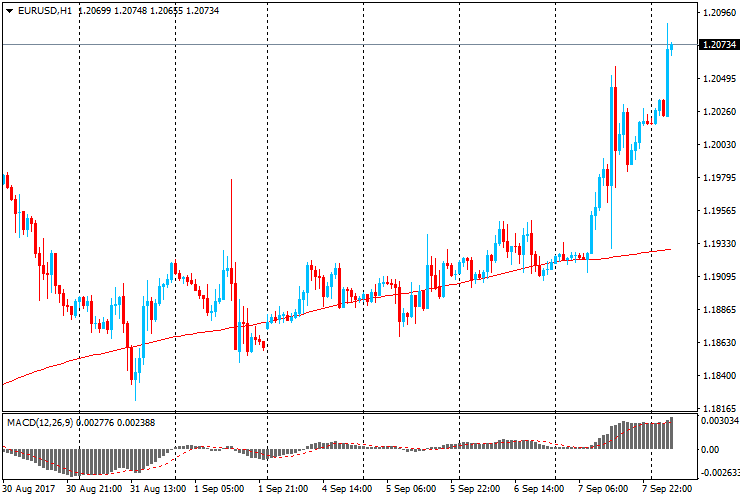
Task: Click the 1 Sep 21:00 time label
Action: pyautogui.click(x=283, y=489)
